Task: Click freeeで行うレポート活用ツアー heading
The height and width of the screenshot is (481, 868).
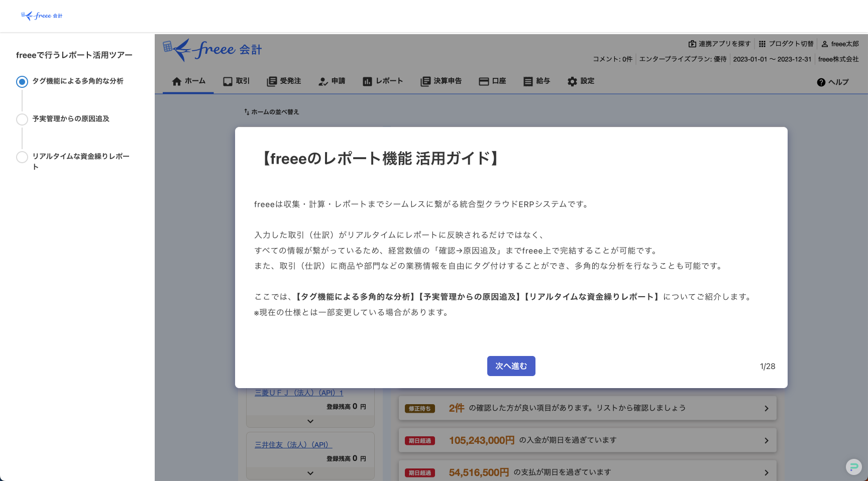Action: click(x=74, y=55)
